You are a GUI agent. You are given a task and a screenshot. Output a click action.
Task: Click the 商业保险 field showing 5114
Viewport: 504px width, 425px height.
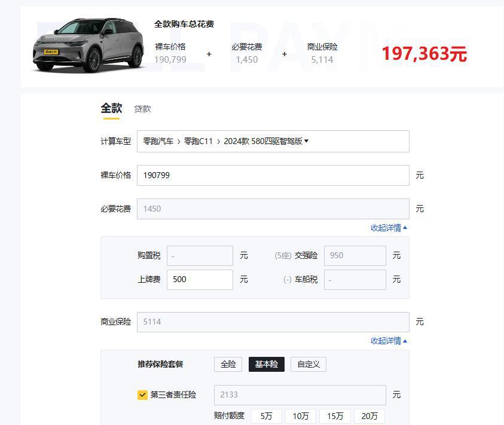pos(273,322)
